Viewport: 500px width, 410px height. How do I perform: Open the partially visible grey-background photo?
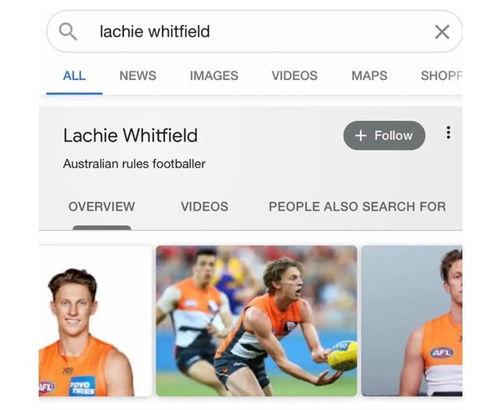tap(412, 321)
